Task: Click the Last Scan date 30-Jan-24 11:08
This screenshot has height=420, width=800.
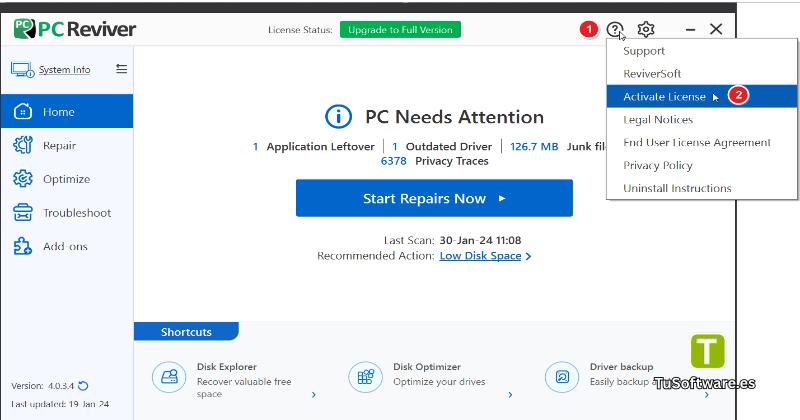Action: tap(480, 240)
